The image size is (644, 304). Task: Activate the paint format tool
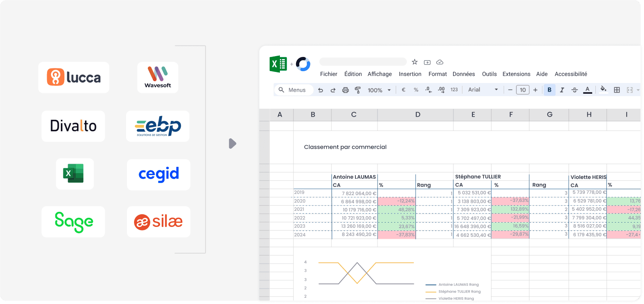pyautogui.click(x=358, y=90)
